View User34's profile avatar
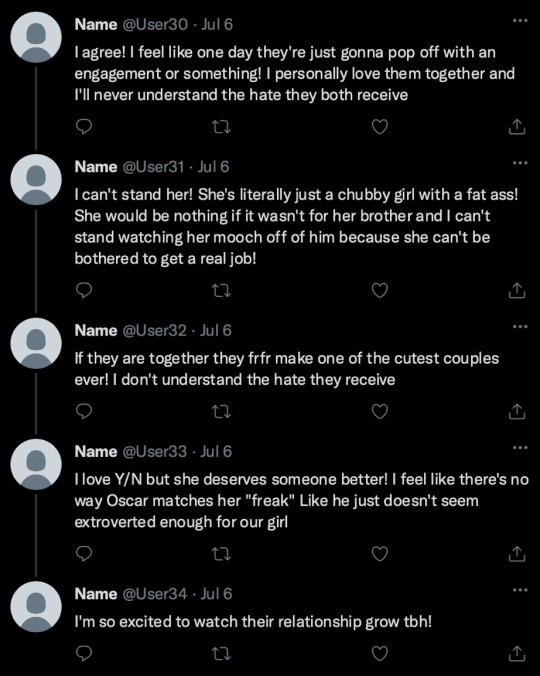Viewport: 540px width, 676px height. (x=36, y=607)
